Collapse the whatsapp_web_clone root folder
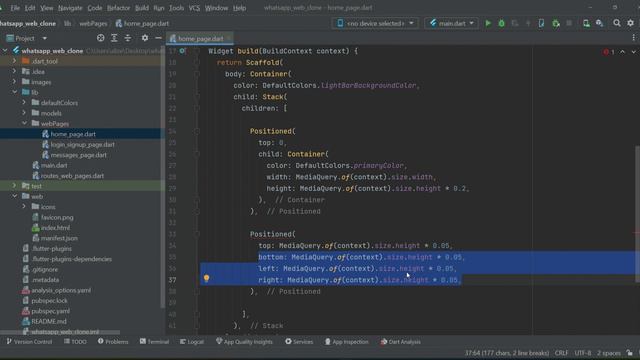 point(5,51)
